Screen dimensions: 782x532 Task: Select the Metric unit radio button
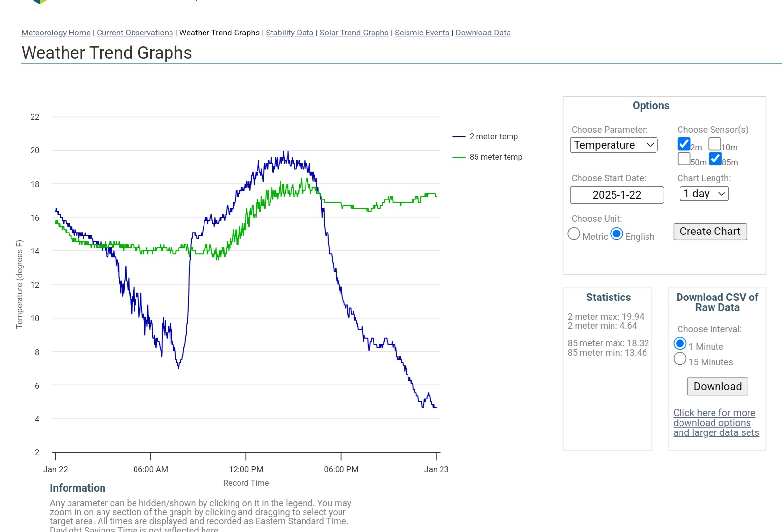tap(574, 233)
